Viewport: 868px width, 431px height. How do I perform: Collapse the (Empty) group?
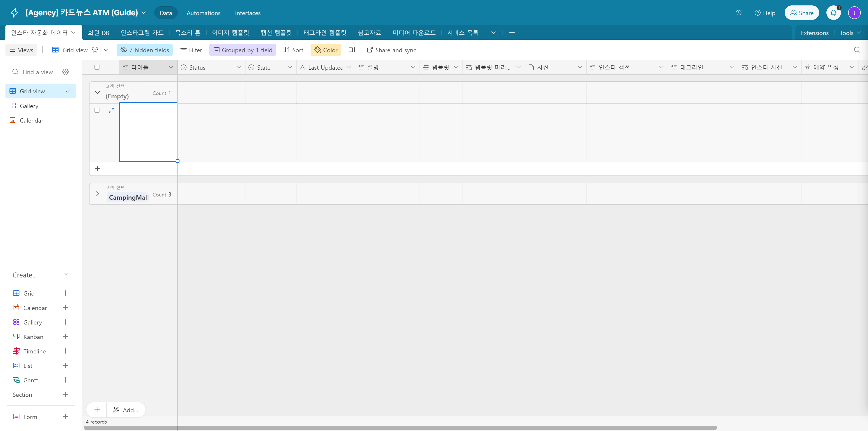tap(97, 93)
